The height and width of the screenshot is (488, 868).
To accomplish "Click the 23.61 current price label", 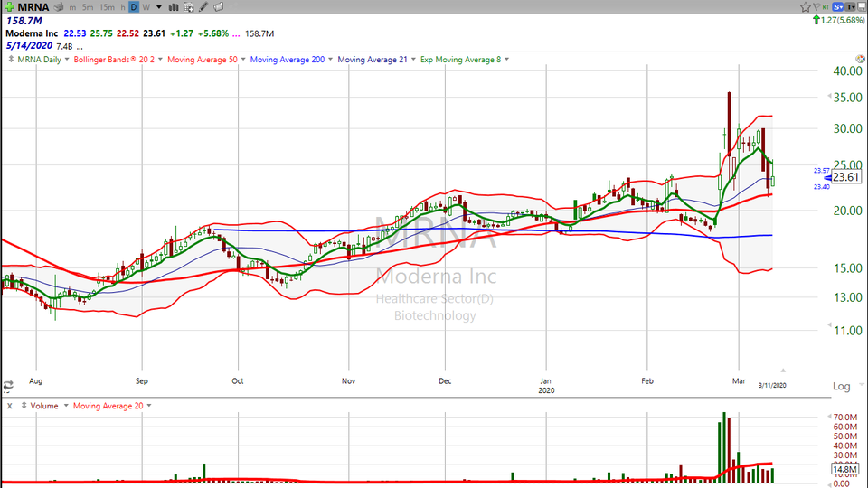I will [846, 177].
